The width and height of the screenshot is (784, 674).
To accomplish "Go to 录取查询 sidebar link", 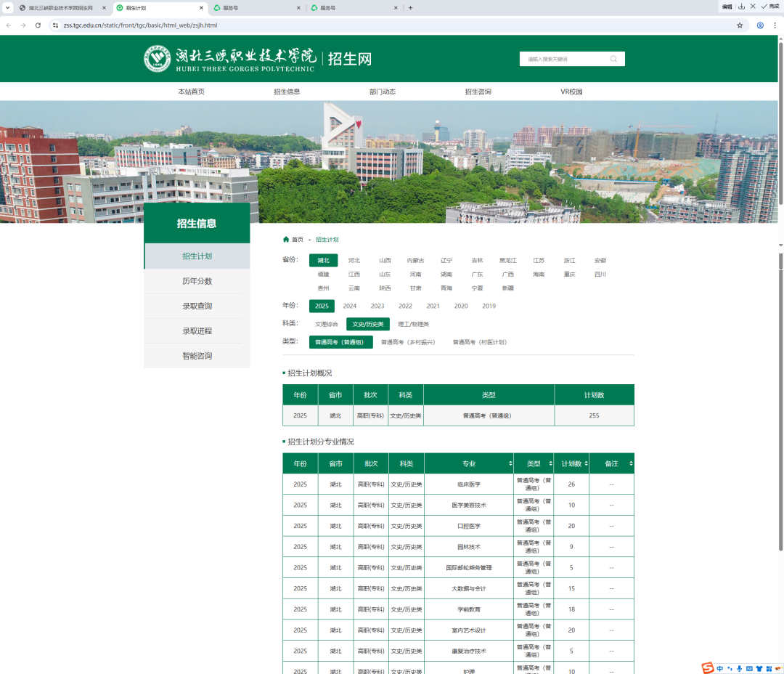I will tap(197, 306).
